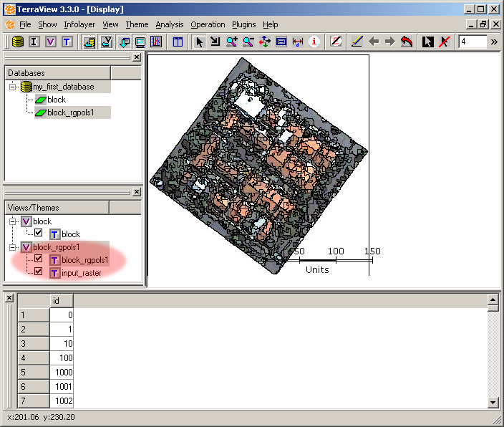Open the Infolayer menu
This screenshot has height=427, width=504.
pyautogui.click(x=79, y=24)
